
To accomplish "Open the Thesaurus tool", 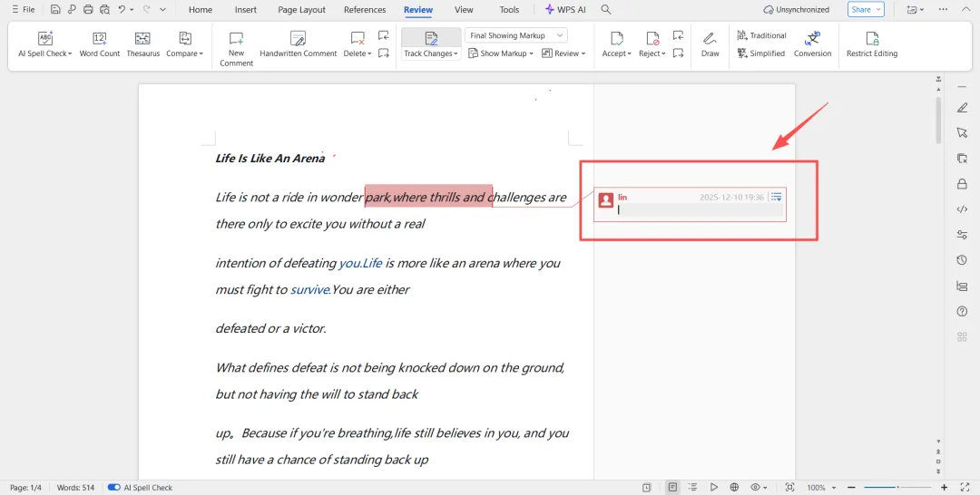I will coord(143,44).
